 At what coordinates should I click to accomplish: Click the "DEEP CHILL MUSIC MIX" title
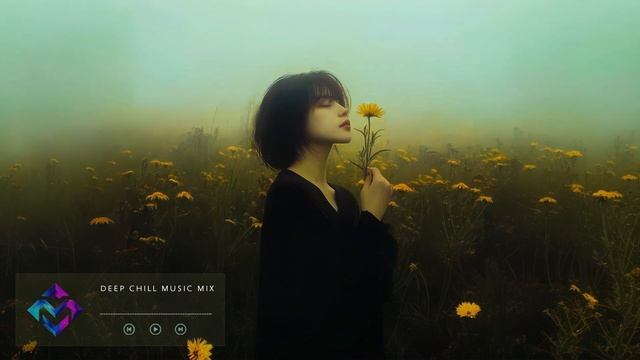158,289
